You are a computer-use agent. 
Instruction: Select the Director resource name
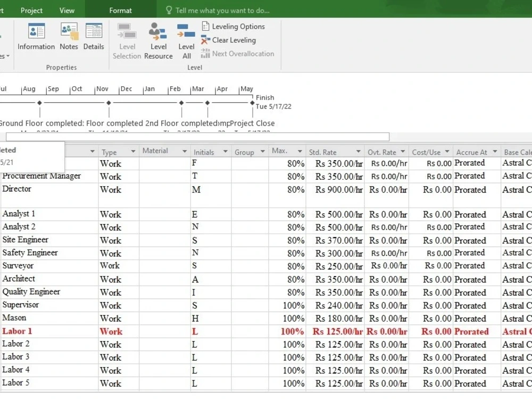(x=17, y=189)
